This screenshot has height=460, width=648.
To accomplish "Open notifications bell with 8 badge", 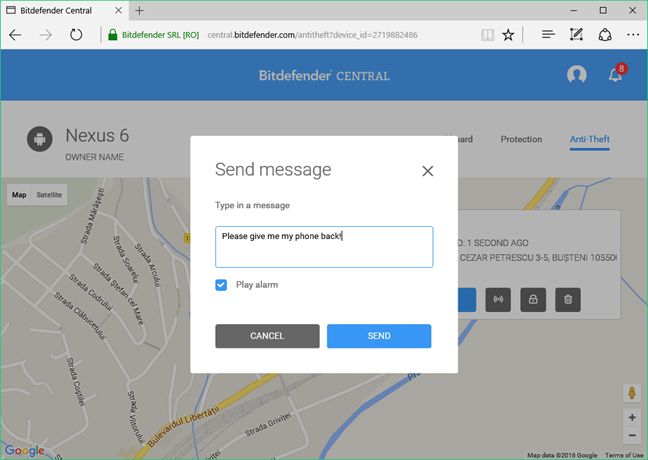I will point(616,74).
